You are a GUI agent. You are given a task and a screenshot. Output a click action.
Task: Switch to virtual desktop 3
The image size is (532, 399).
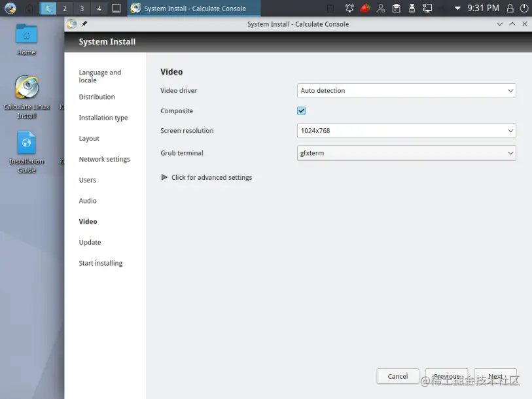82,8
